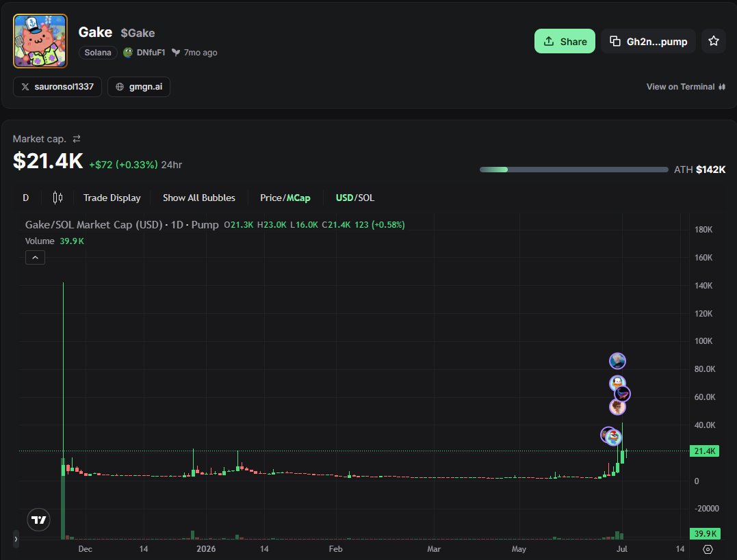Click the Solana chain badge
Viewport: 737px width, 560px height.
(x=98, y=53)
